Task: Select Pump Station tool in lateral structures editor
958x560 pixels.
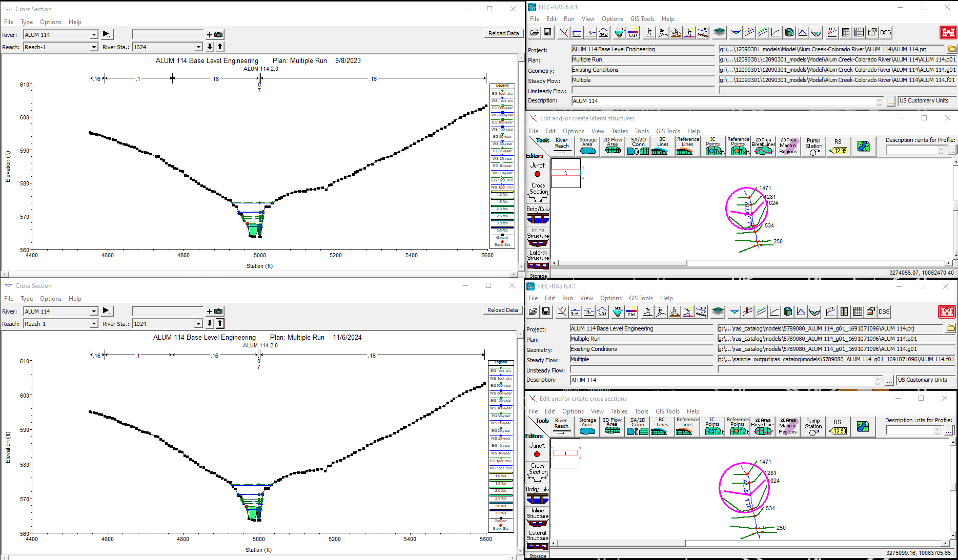Action: pos(813,146)
